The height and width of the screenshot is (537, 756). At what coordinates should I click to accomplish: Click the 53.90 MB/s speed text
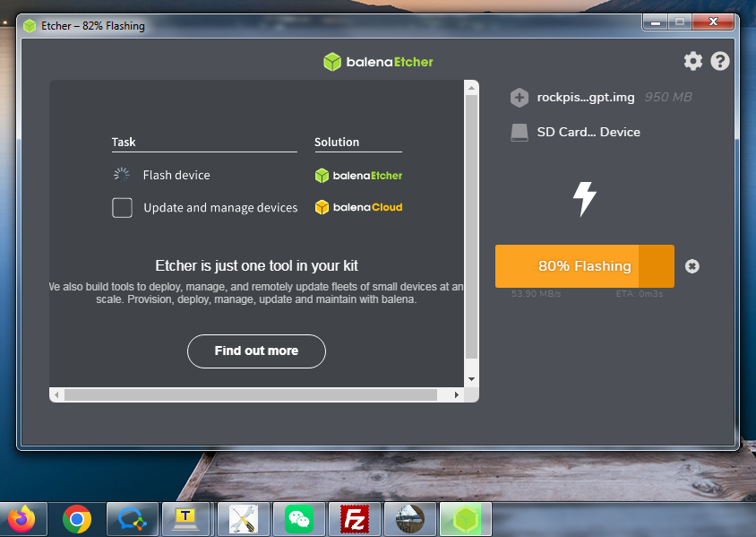[537, 294]
